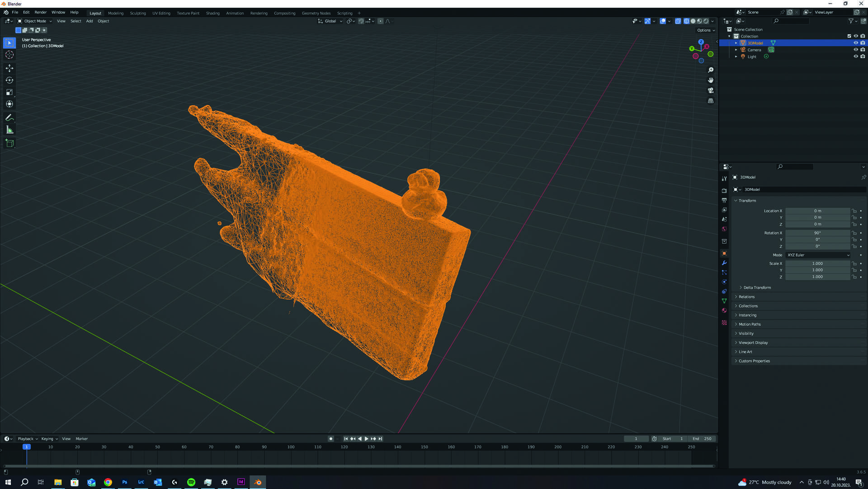The image size is (868, 489).
Task: Open the XYZ Euler rotation mode dropdown
Action: [x=817, y=255]
